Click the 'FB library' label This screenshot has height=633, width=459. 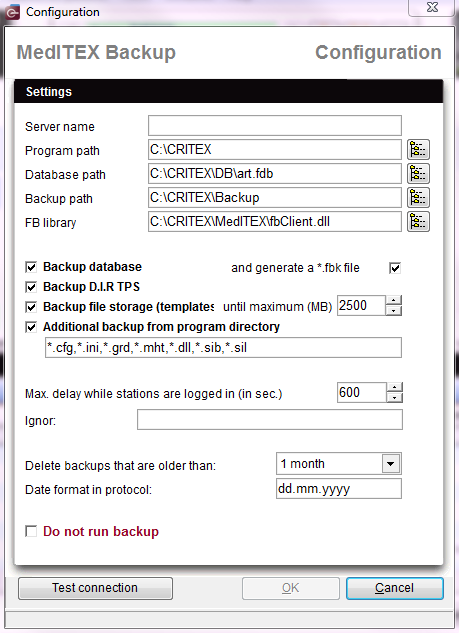50,223
